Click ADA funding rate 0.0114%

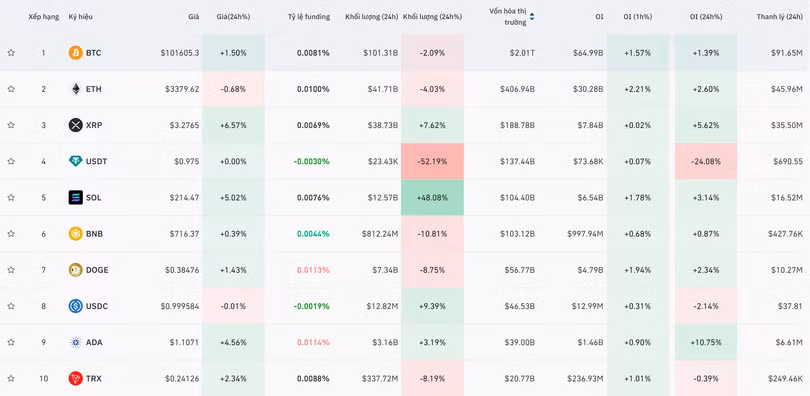313,342
